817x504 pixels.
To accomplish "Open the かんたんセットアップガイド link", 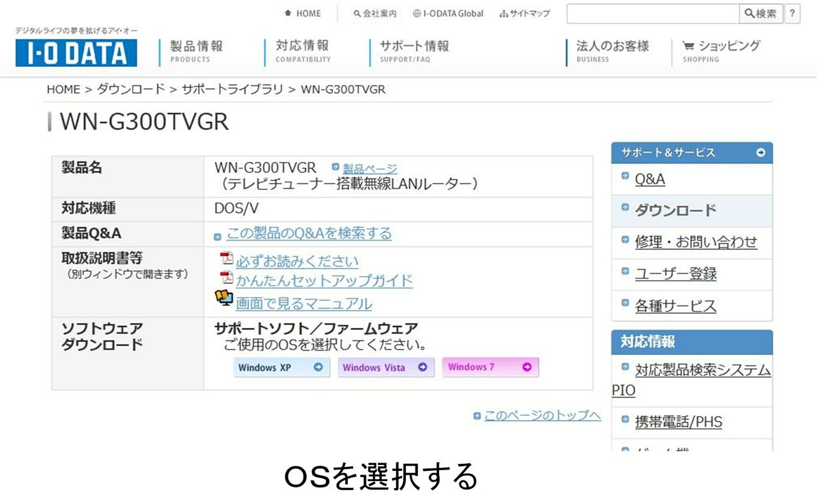I will pos(324,281).
